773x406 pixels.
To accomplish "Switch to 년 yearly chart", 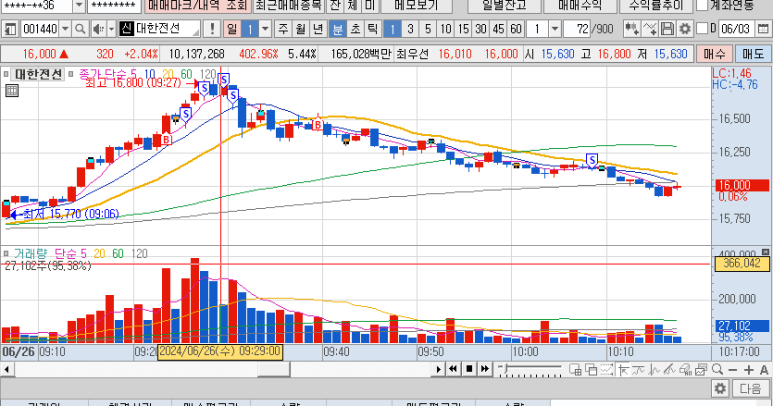I will (x=318, y=29).
